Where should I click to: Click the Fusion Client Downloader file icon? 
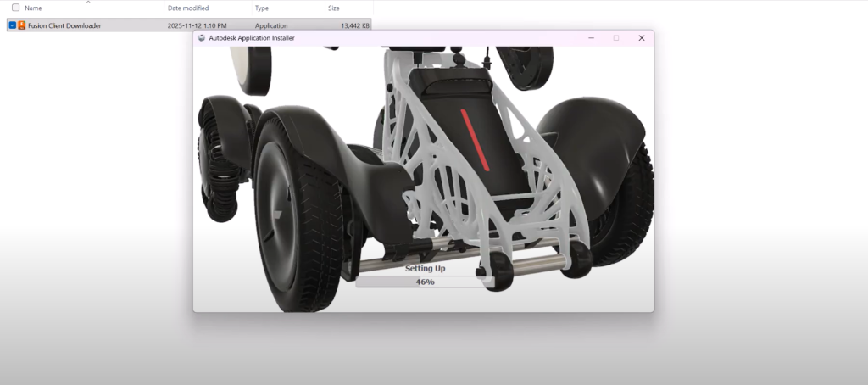point(22,25)
